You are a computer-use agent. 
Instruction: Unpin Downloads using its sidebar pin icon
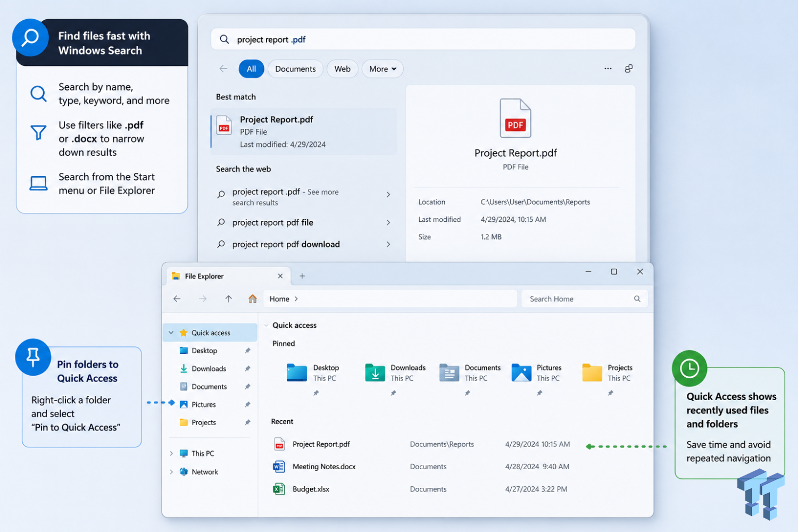tap(247, 369)
